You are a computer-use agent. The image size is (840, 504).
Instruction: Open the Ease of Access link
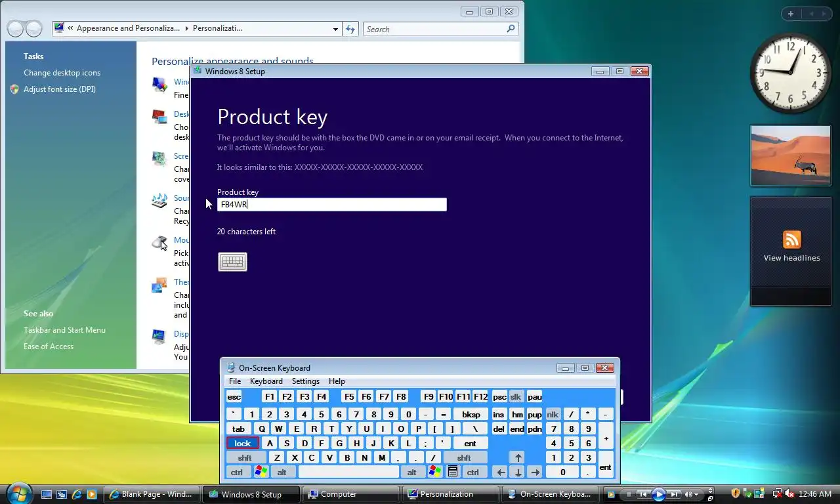pyautogui.click(x=49, y=346)
